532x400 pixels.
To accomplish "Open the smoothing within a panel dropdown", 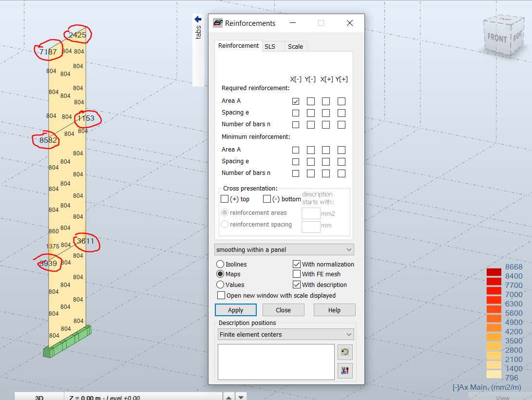I will (x=284, y=249).
